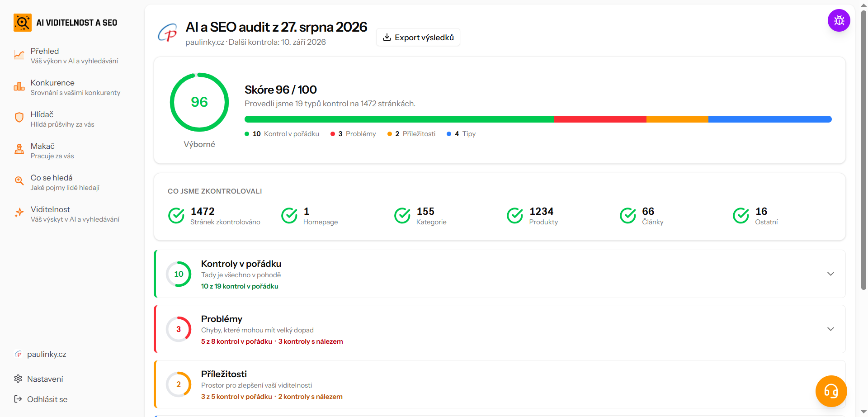The image size is (868, 417).
Task: Click the scrollbar down arrow
Action: tap(863, 412)
